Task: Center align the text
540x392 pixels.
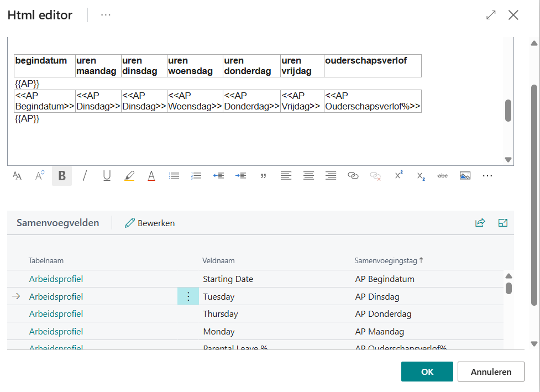Action: click(308, 176)
